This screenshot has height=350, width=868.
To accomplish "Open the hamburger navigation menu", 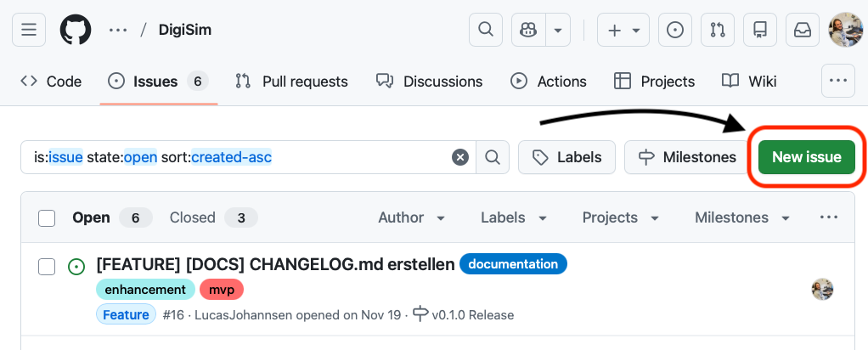I will coord(29,30).
